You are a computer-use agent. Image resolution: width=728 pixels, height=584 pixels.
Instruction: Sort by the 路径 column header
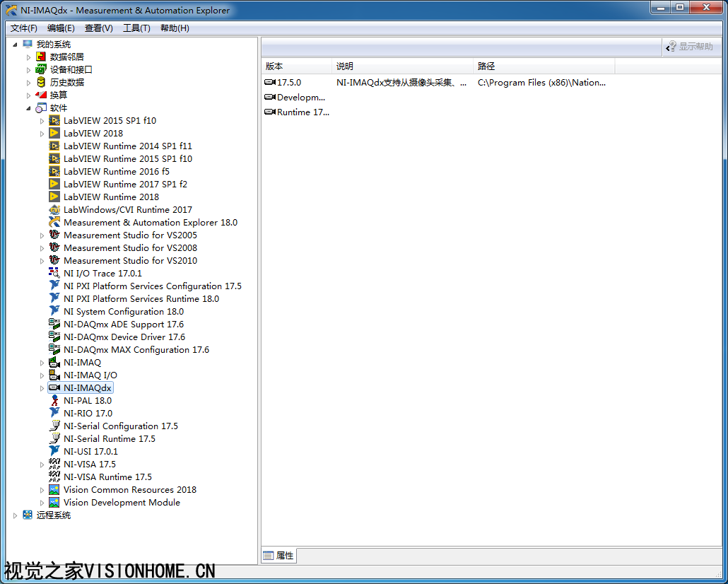[544, 66]
